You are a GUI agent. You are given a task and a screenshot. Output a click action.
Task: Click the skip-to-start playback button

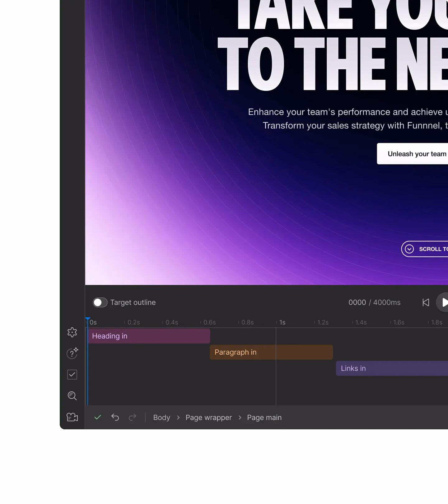coord(426,302)
